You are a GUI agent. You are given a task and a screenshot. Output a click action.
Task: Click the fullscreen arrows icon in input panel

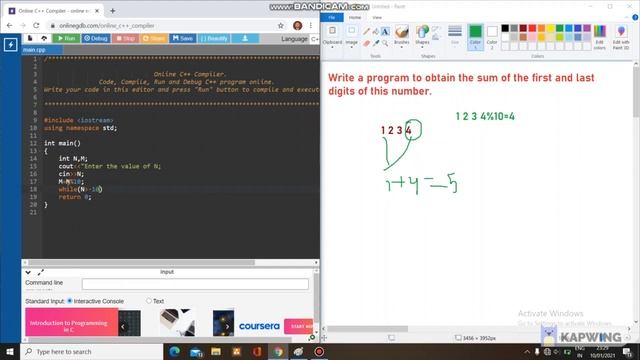40,272
